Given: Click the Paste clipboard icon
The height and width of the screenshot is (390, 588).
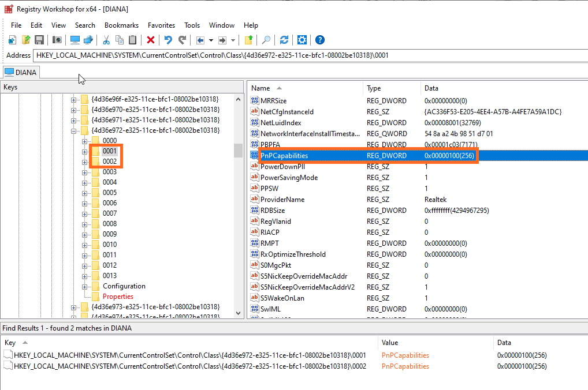Looking at the screenshot, I should 132,40.
